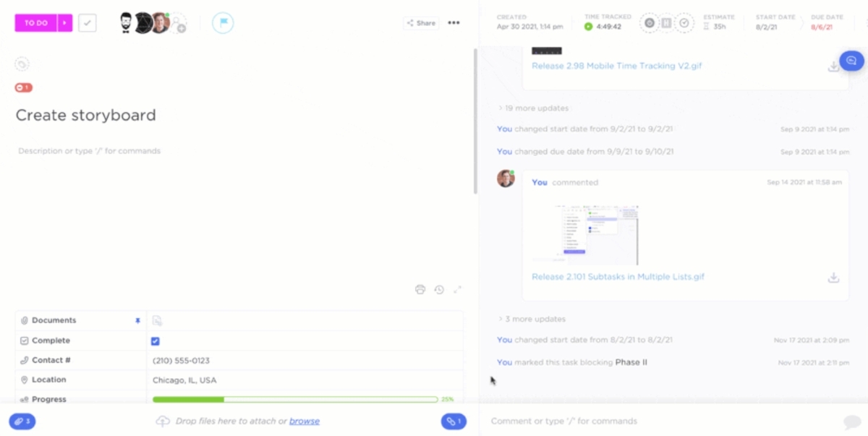Click the add assignee icon
This screenshot has width=868, height=436.
pyautogui.click(x=179, y=24)
